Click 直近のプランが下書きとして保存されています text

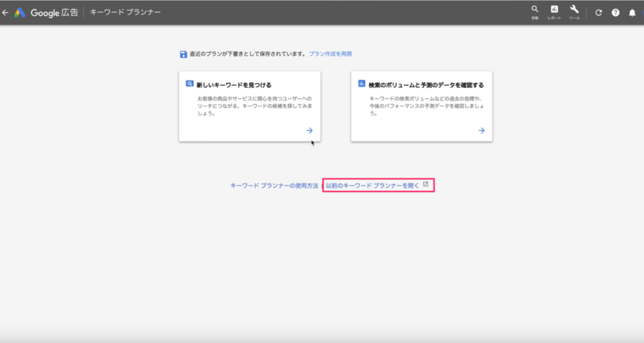coord(248,54)
